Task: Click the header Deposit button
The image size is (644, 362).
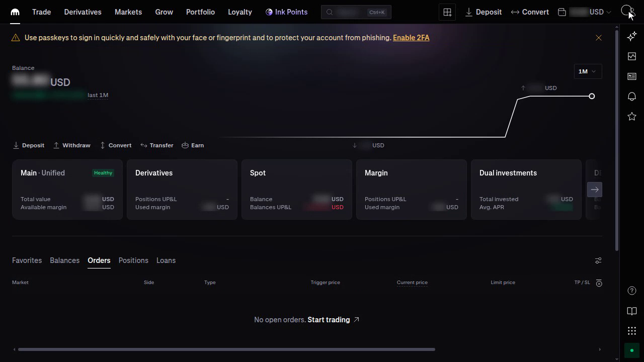Action: [x=483, y=12]
